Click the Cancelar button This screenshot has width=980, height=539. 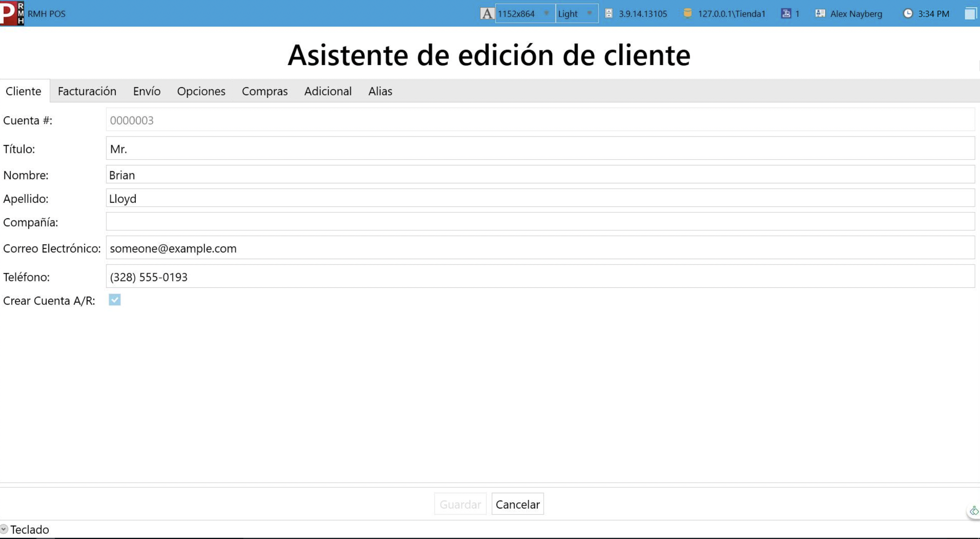coord(517,504)
